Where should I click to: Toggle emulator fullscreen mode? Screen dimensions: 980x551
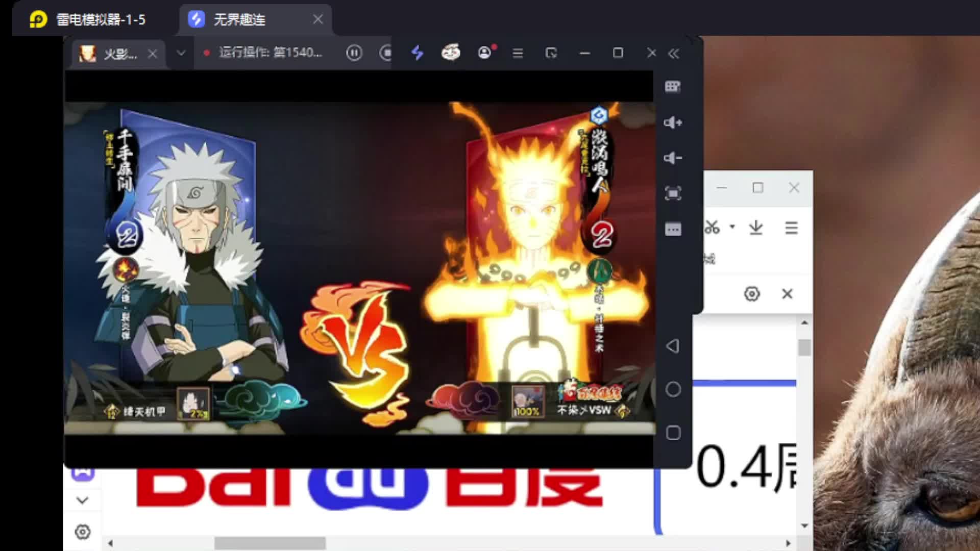point(673,194)
